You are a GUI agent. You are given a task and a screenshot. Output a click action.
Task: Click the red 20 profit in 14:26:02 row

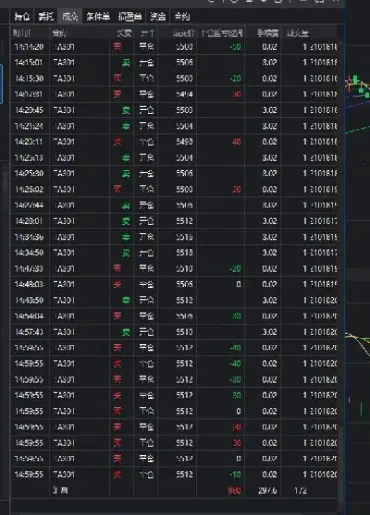coord(236,189)
